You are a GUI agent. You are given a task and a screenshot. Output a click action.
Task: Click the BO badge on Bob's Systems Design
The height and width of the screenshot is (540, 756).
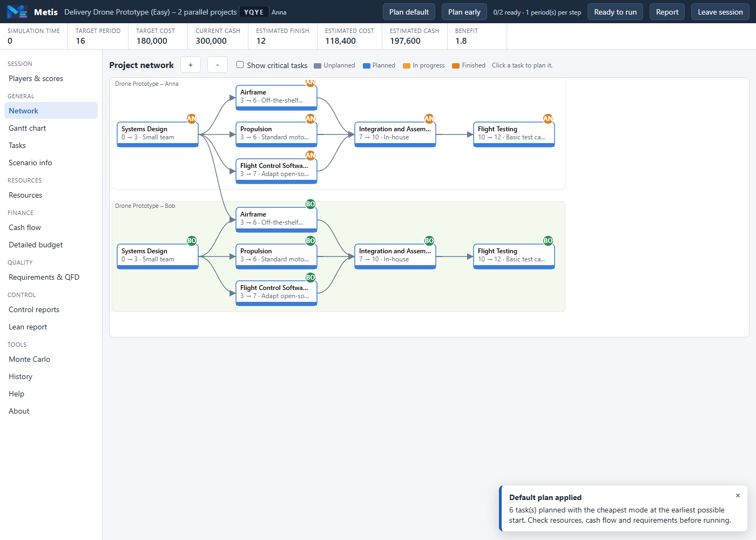pos(192,241)
